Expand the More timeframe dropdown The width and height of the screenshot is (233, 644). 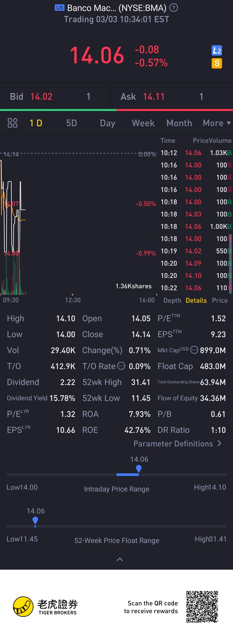(217, 123)
